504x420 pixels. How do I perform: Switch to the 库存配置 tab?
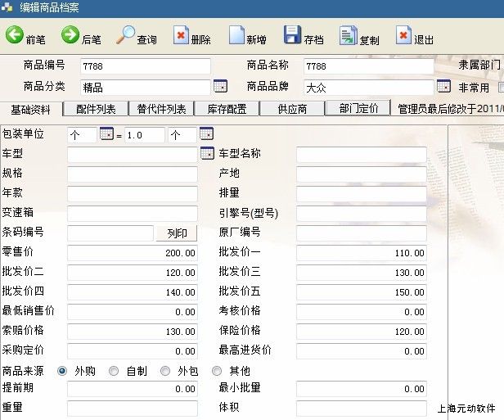227,108
